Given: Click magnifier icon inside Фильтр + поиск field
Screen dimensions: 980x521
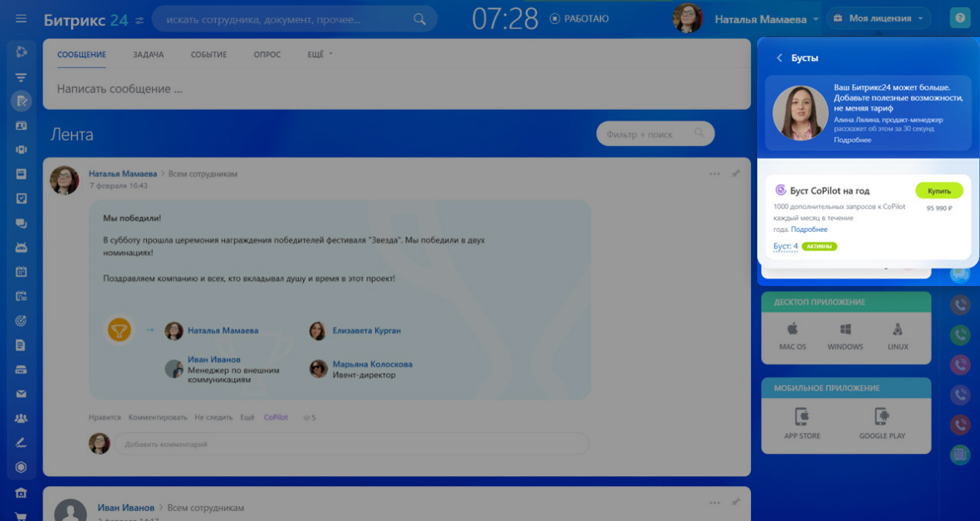Looking at the screenshot, I should (699, 134).
